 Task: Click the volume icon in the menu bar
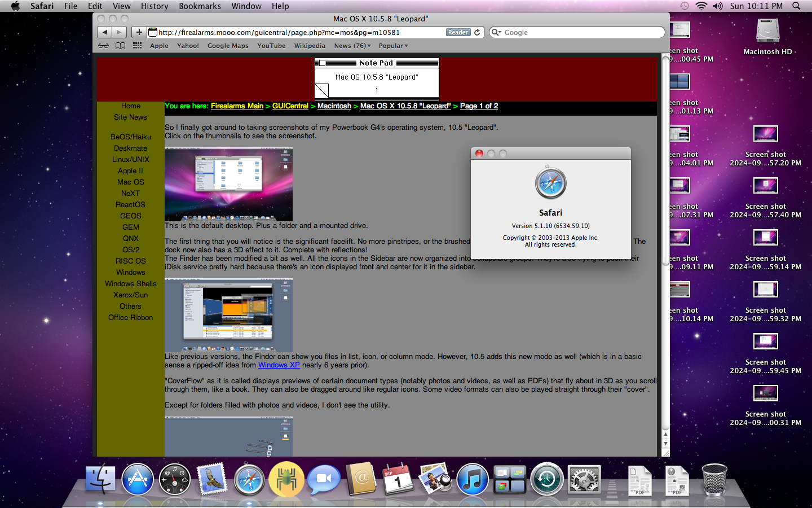pos(718,6)
